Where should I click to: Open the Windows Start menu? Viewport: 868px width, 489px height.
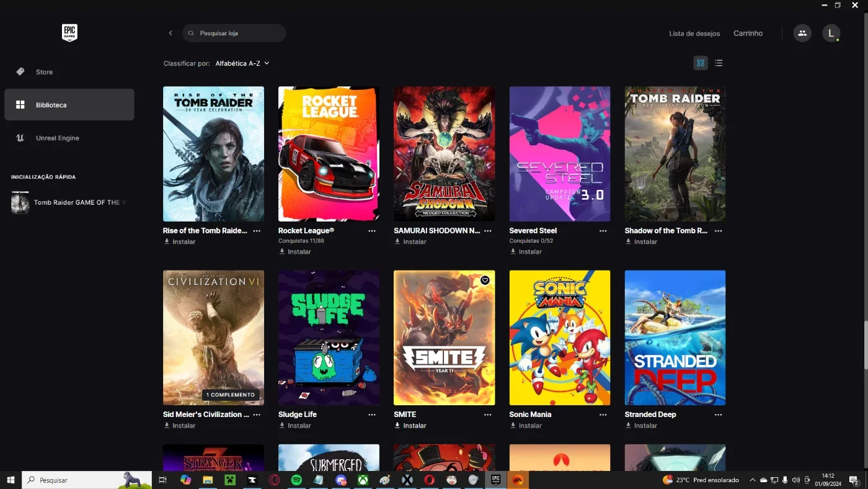[x=11, y=480]
